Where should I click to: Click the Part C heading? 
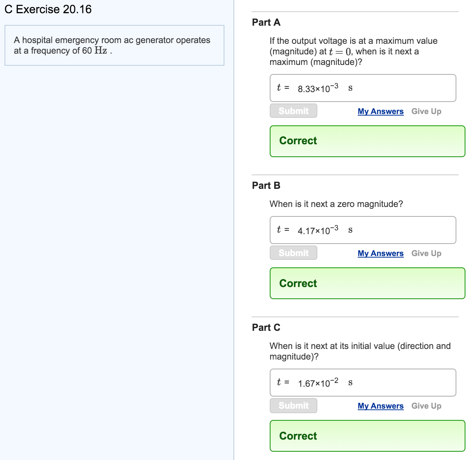(x=266, y=328)
